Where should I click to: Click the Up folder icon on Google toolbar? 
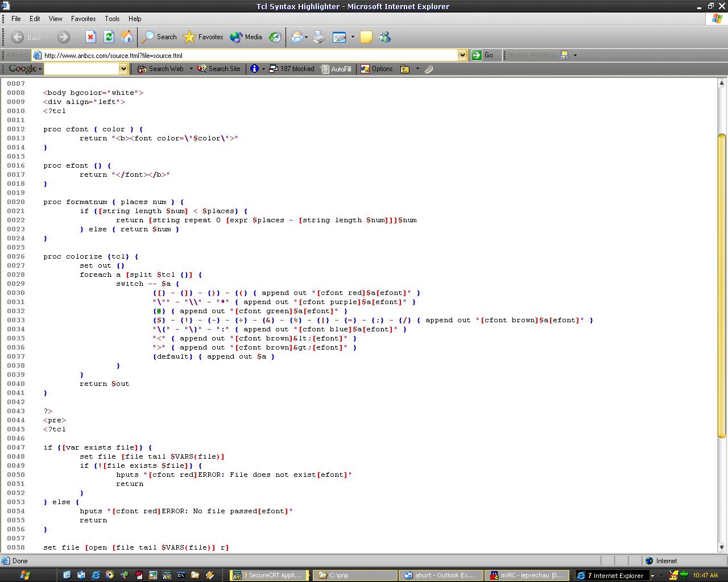click(405, 69)
